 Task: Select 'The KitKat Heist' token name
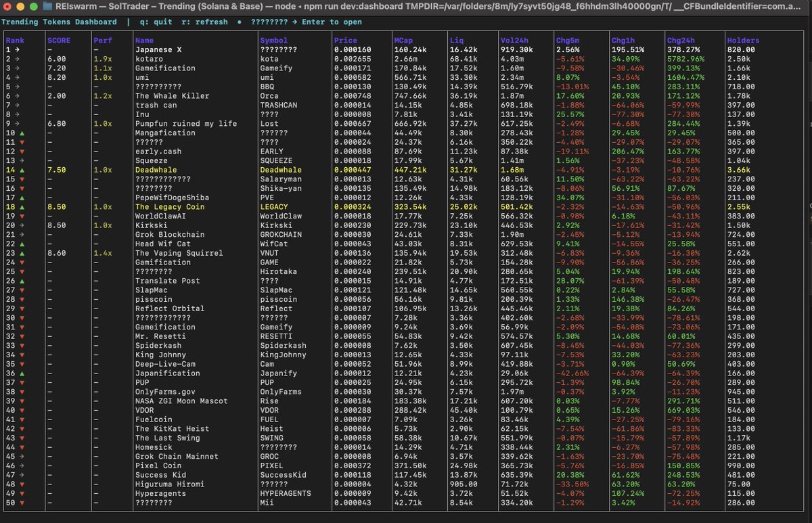(172, 429)
